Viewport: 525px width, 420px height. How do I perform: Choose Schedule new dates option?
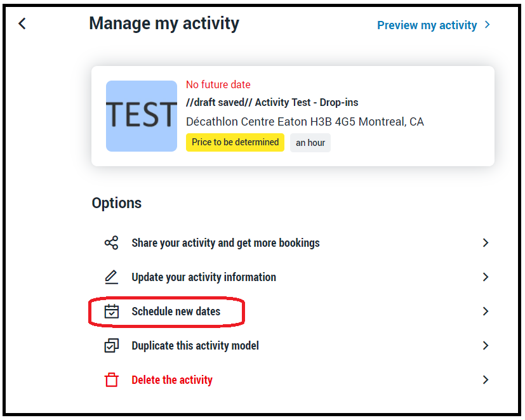tap(176, 312)
